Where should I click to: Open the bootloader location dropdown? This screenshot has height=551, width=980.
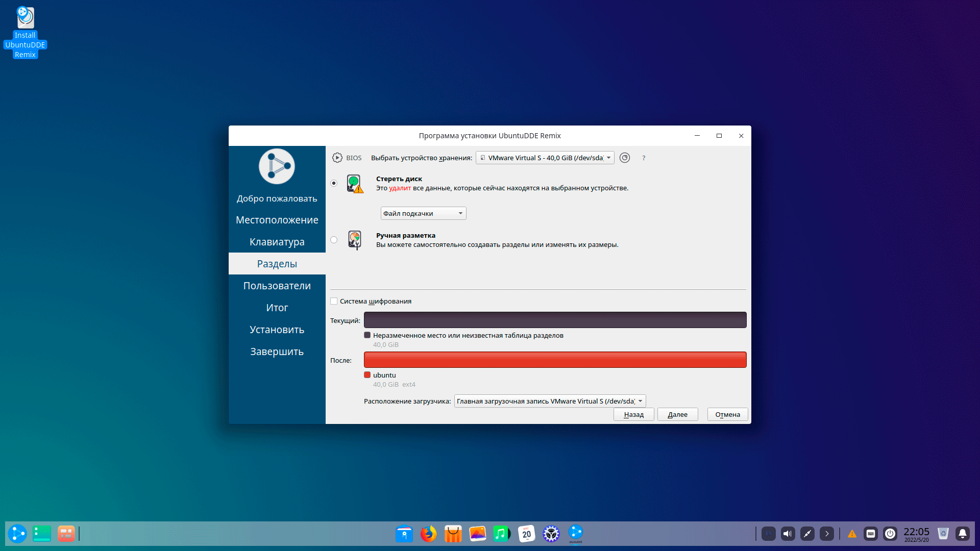[x=550, y=401]
